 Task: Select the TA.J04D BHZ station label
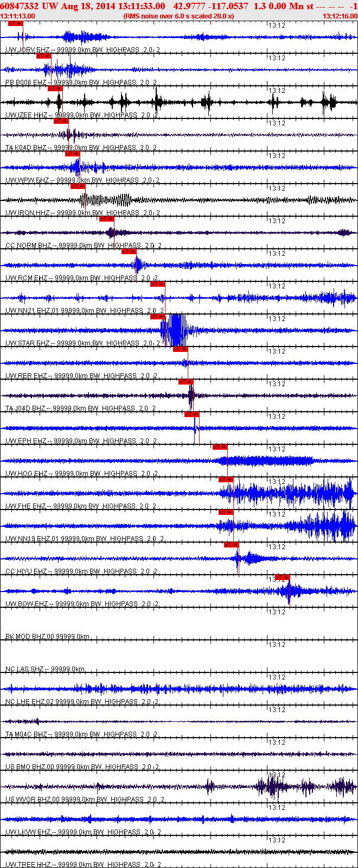coord(81,408)
